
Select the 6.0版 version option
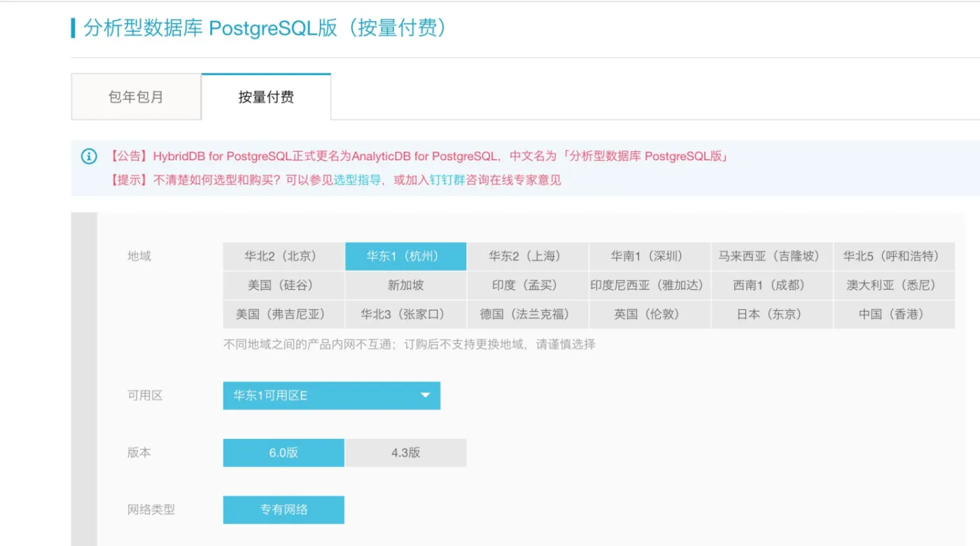pyautogui.click(x=283, y=453)
